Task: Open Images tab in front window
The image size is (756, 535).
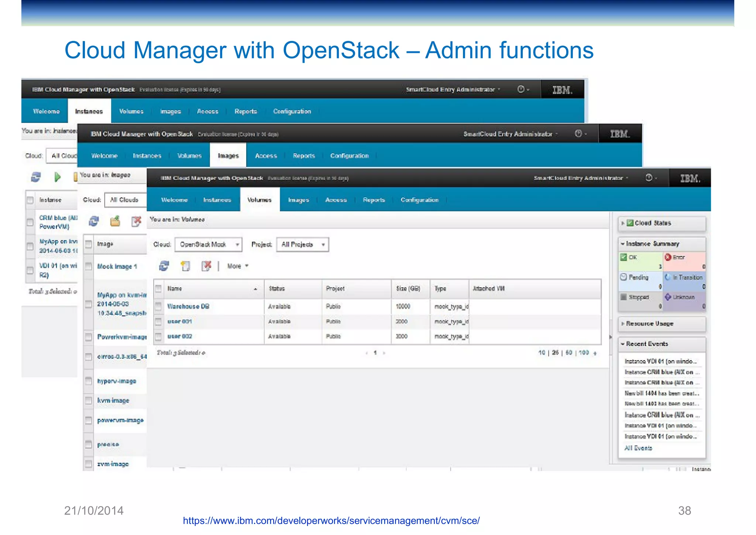Action: (298, 200)
